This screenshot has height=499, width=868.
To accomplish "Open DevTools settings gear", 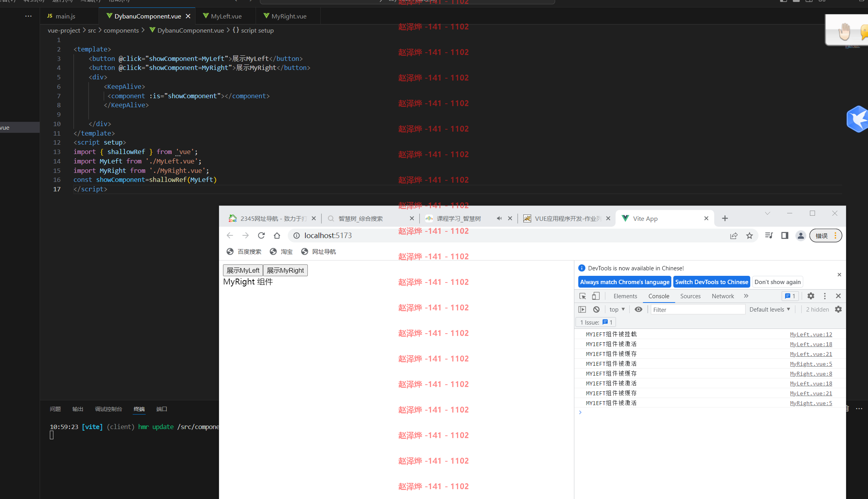I will click(811, 296).
